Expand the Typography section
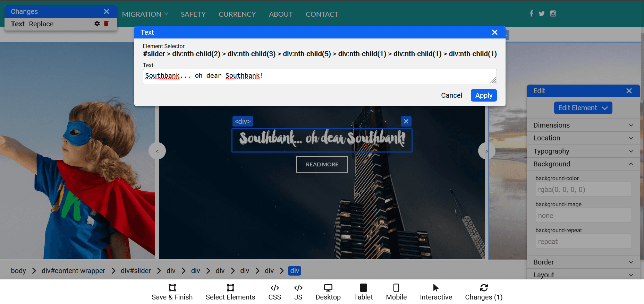644x304 pixels. (x=583, y=151)
